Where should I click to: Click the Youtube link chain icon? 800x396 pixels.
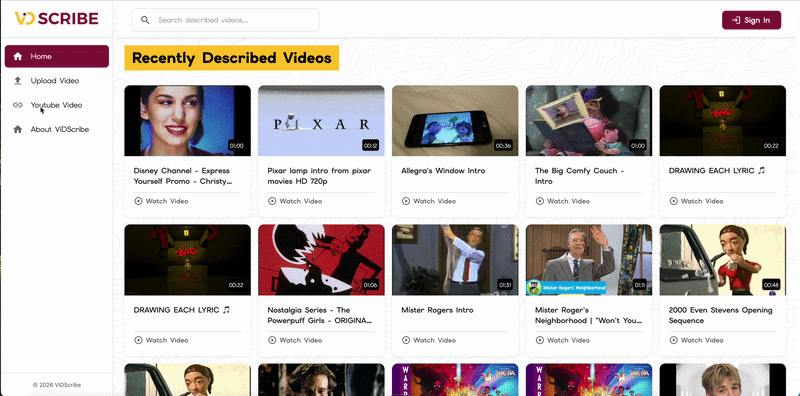(x=18, y=105)
